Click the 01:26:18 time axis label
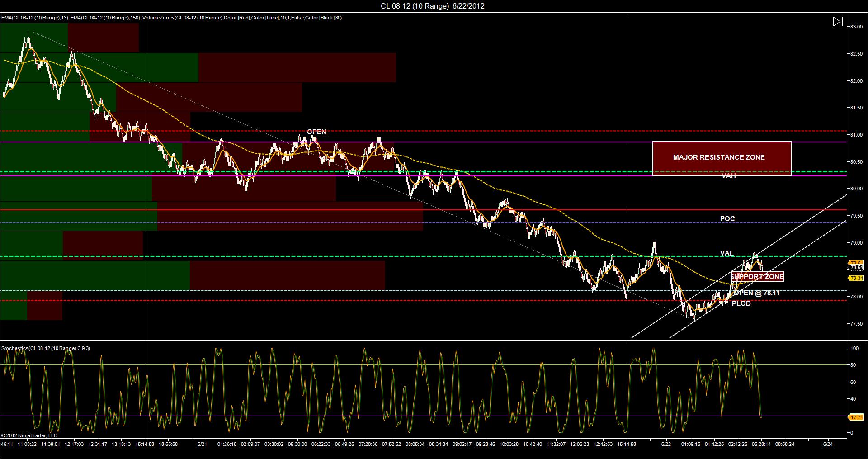 227,445
